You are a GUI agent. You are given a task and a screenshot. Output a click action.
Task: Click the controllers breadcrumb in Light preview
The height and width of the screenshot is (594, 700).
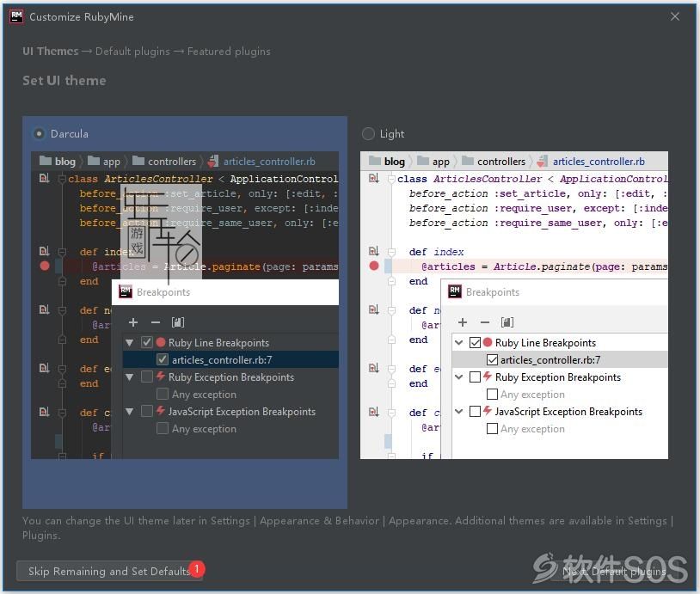[501, 161]
